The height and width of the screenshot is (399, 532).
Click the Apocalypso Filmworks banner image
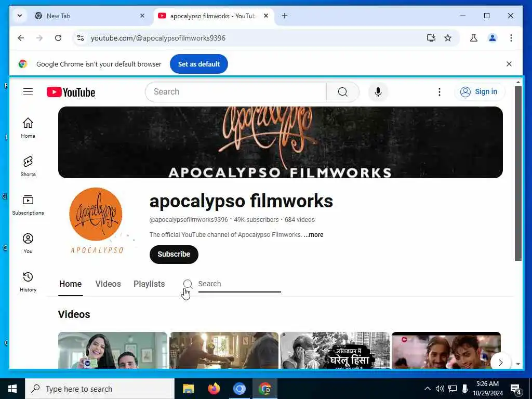pyautogui.click(x=280, y=142)
